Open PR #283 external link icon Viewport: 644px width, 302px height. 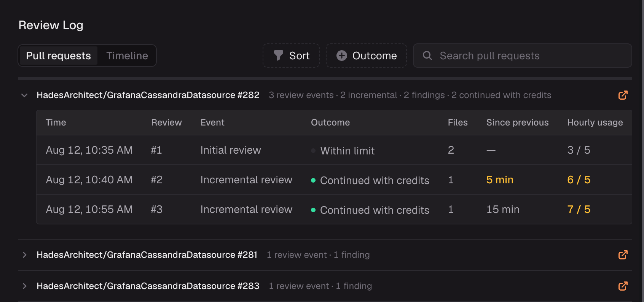click(623, 286)
